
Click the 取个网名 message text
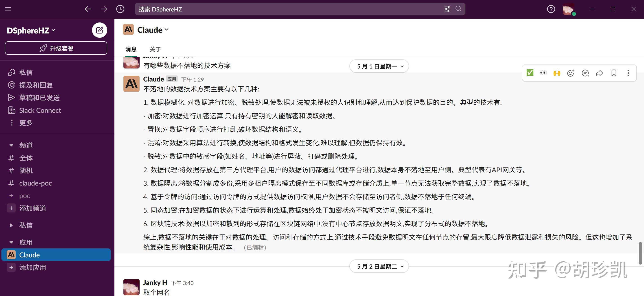156,292
